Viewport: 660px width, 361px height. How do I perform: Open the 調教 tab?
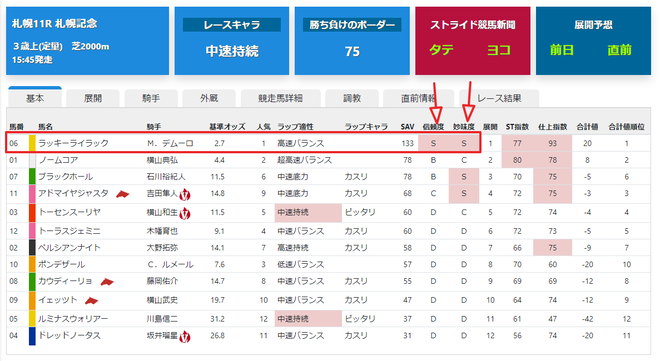pyautogui.click(x=352, y=98)
